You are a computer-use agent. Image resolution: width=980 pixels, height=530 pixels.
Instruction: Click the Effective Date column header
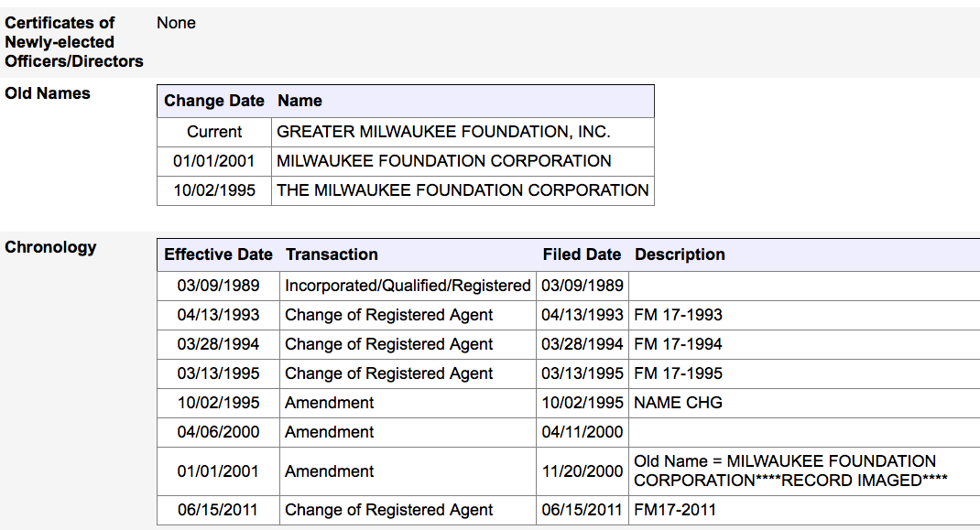click(x=218, y=254)
